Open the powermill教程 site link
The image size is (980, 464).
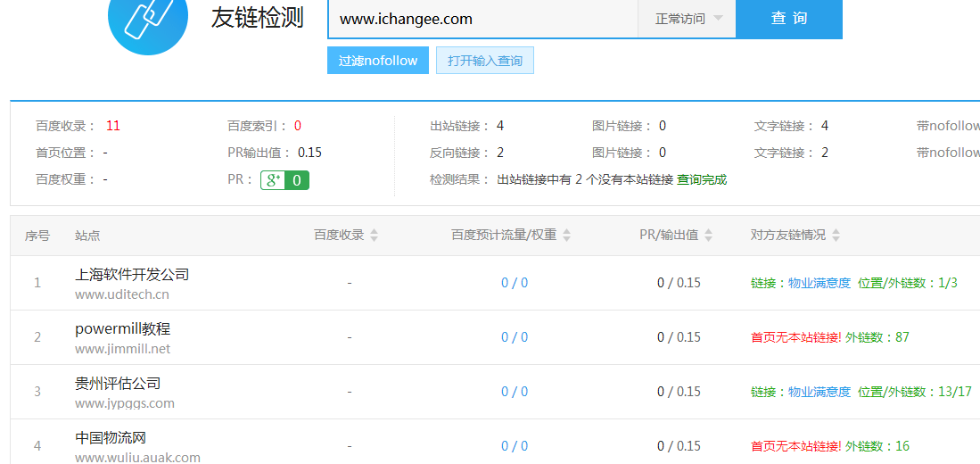tap(122, 328)
